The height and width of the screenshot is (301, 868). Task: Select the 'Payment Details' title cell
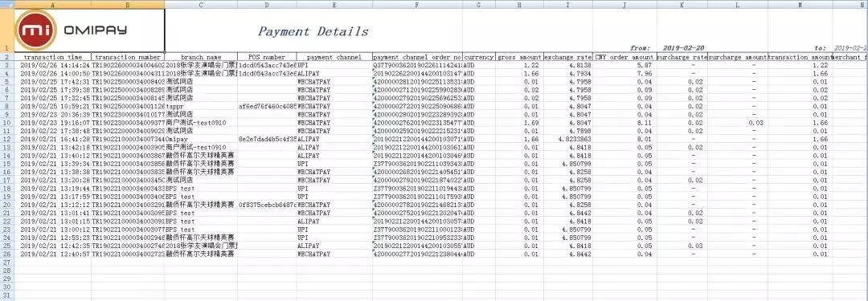click(313, 31)
